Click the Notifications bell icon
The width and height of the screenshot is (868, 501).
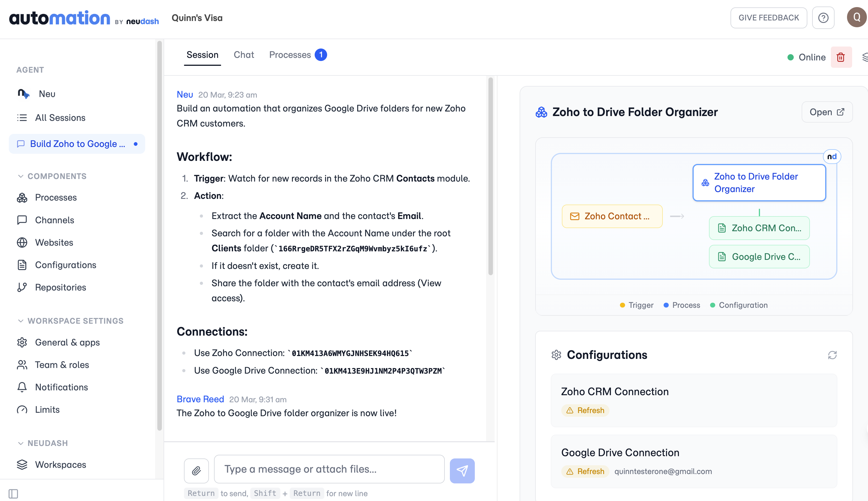pyautogui.click(x=22, y=387)
